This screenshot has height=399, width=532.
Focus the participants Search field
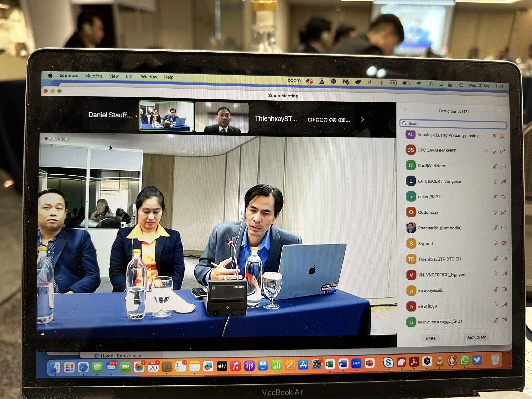(x=453, y=124)
